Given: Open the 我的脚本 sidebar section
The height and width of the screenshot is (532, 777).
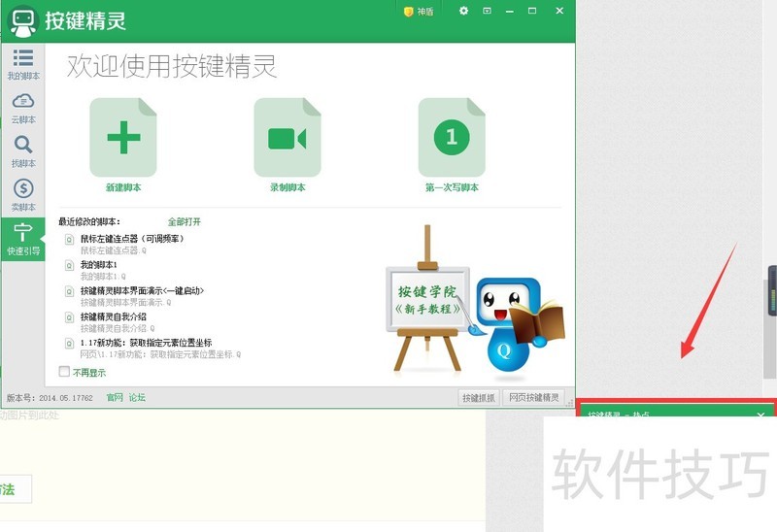Looking at the screenshot, I should pos(23,64).
